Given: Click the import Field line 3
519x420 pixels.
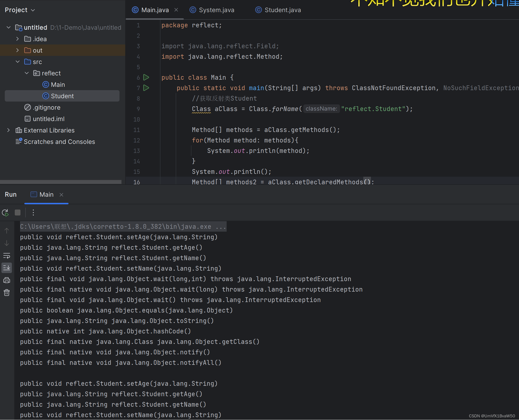Looking at the screenshot, I should [220, 46].
